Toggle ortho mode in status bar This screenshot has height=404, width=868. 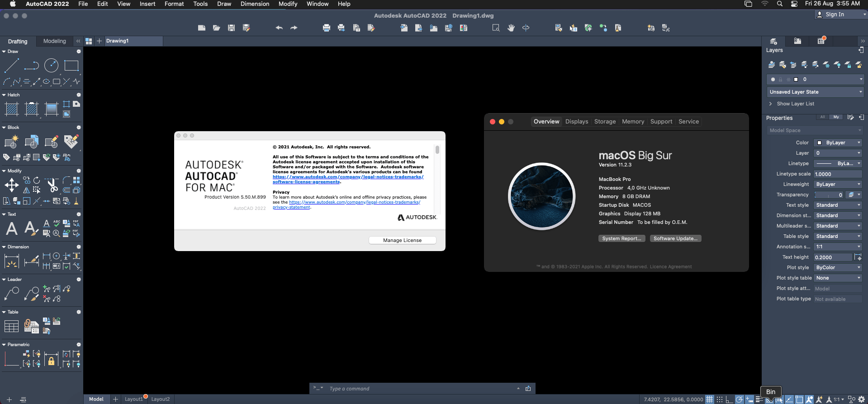coord(730,399)
